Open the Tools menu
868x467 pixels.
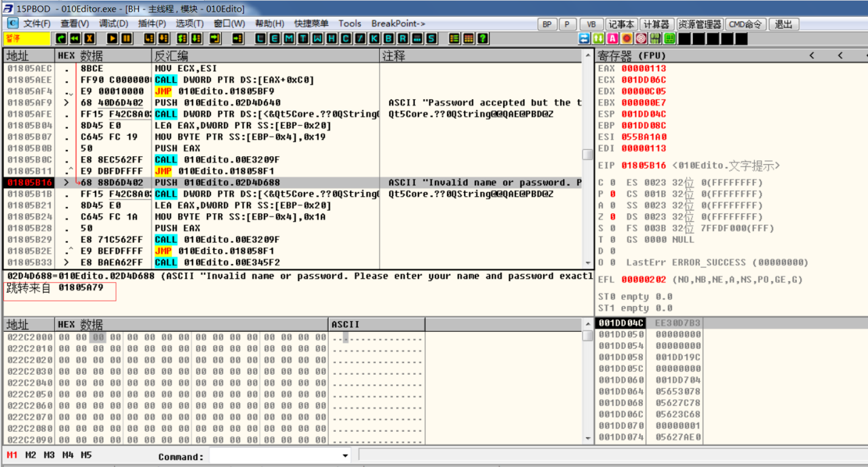(x=350, y=24)
